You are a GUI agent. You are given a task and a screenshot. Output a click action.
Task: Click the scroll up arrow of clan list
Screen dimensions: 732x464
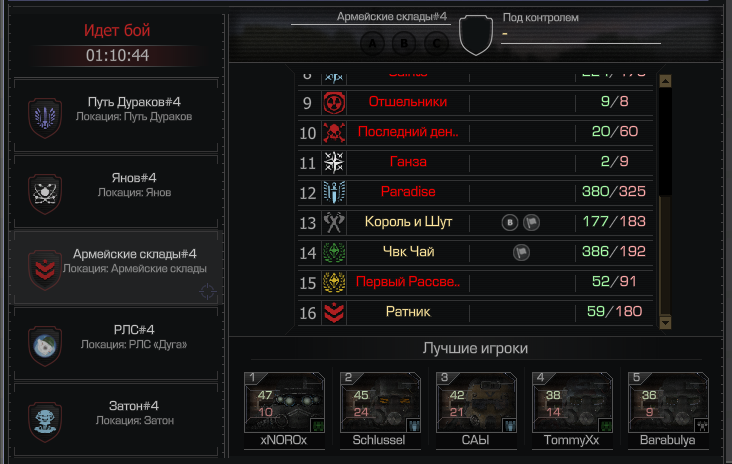coord(665,81)
